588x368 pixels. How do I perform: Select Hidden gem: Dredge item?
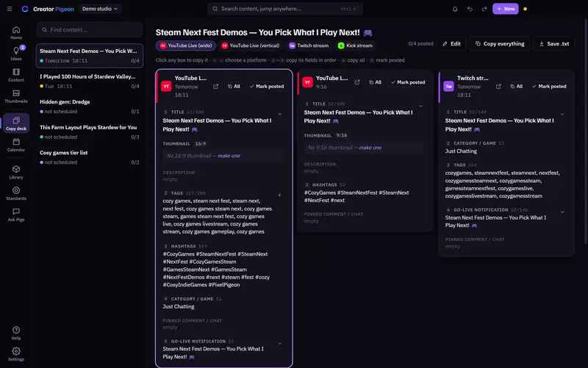[90, 107]
